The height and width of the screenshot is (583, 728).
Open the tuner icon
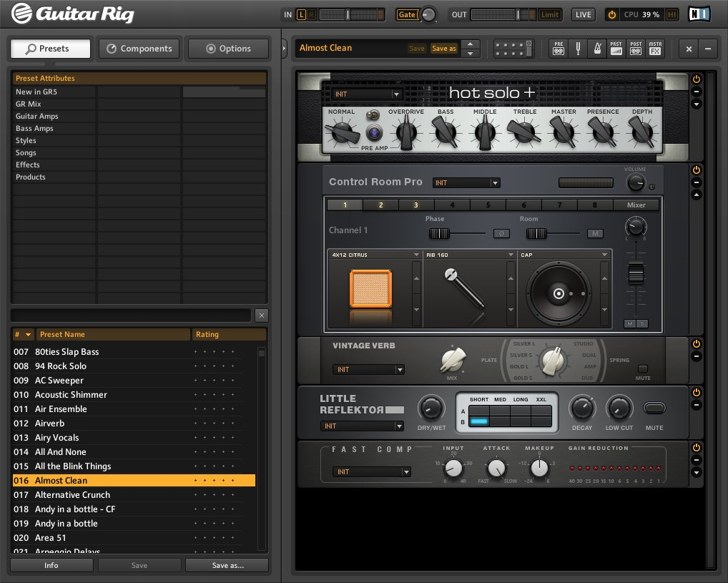pos(578,48)
